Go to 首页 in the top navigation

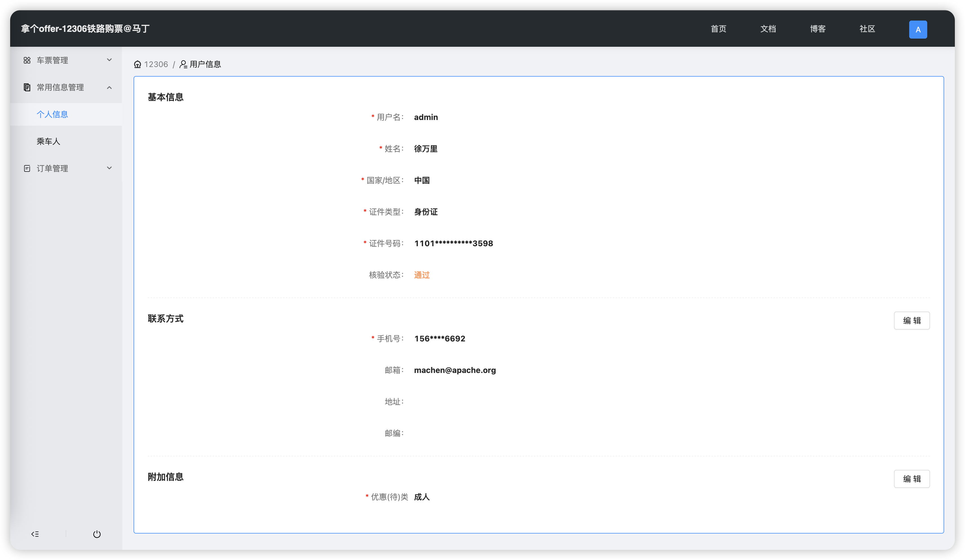718,29
